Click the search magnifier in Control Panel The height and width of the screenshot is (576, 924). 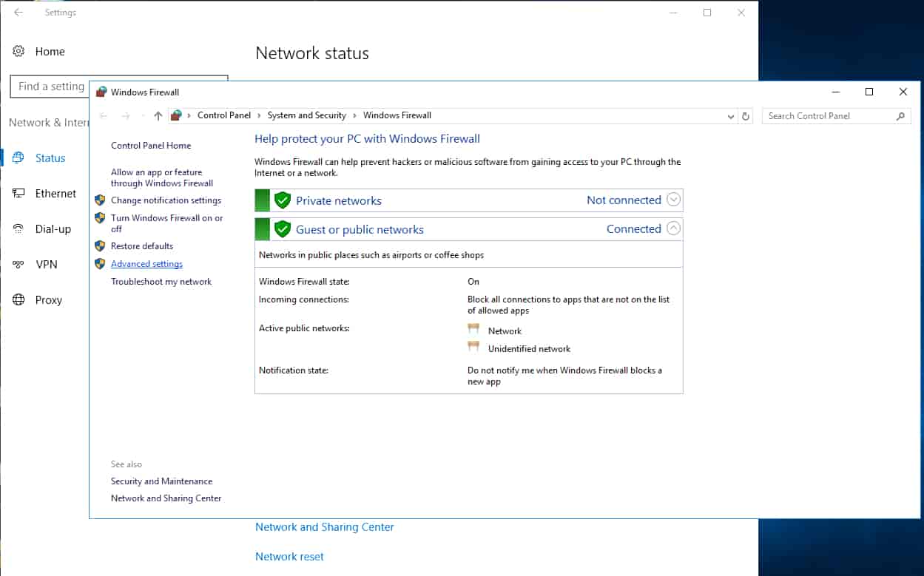[900, 116]
